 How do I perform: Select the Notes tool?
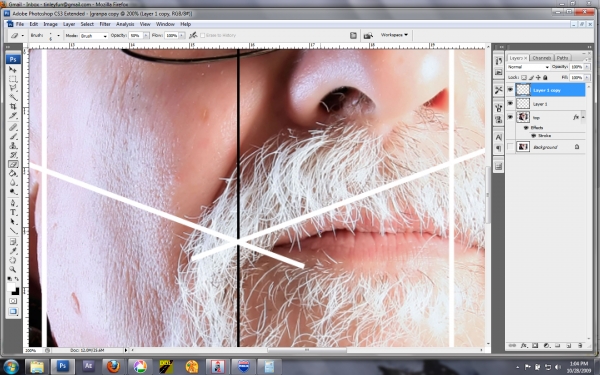pyautogui.click(x=13, y=242)
